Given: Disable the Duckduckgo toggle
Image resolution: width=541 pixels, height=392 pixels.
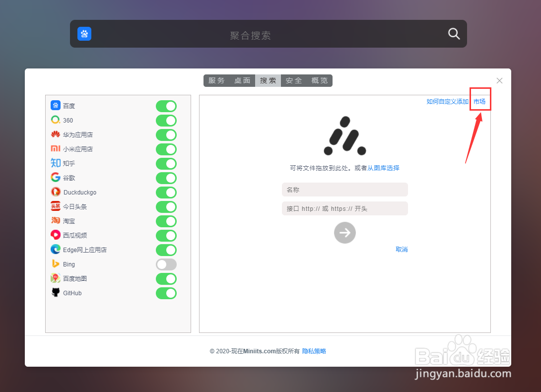Looking at the screenshot, I should [x=166, y=193].
